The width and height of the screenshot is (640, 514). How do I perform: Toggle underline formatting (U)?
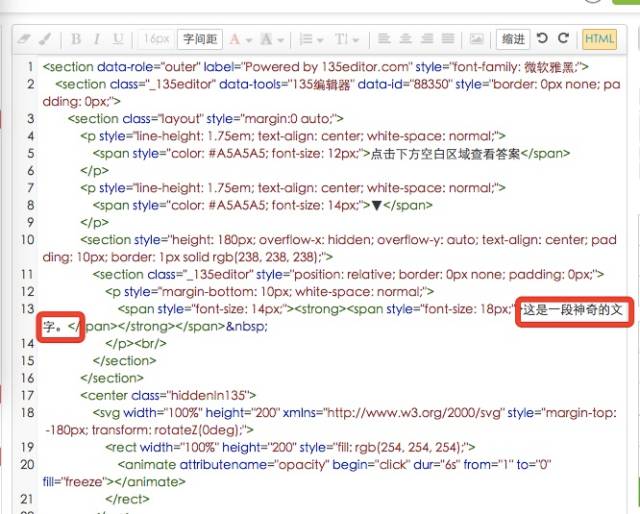coord(118,39)
